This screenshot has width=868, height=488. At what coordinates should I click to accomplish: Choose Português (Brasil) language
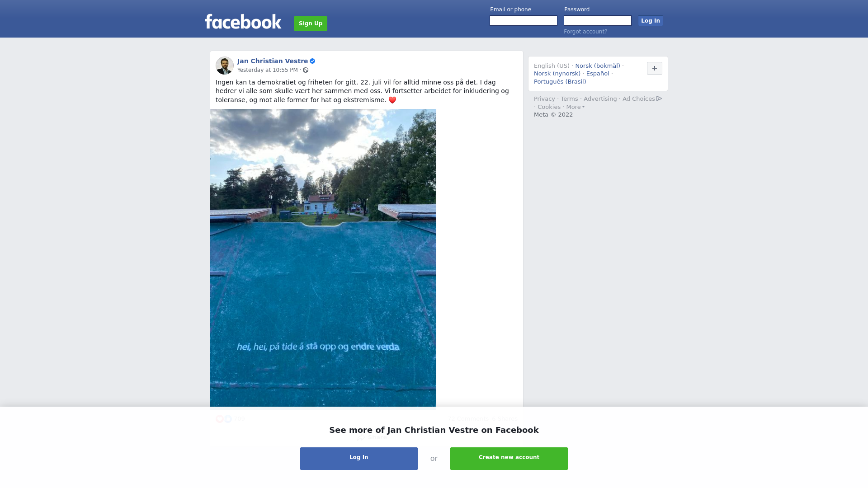click(x=560, y=82)
